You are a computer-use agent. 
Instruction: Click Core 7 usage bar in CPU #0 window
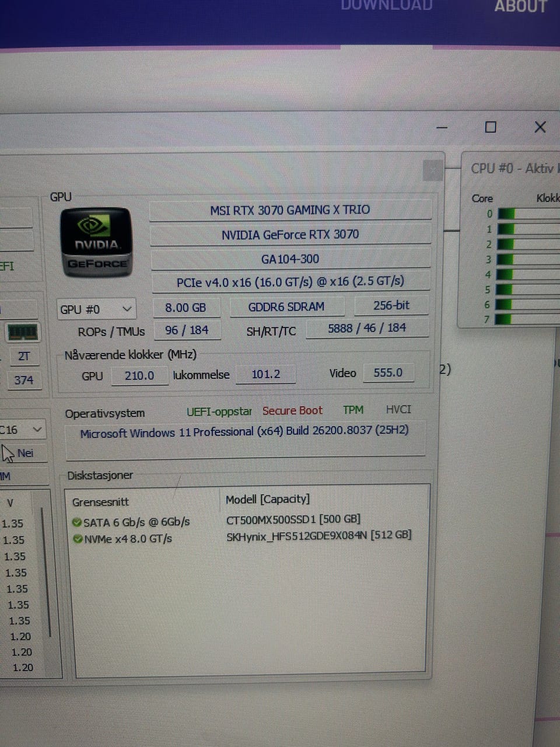[528, 319]
